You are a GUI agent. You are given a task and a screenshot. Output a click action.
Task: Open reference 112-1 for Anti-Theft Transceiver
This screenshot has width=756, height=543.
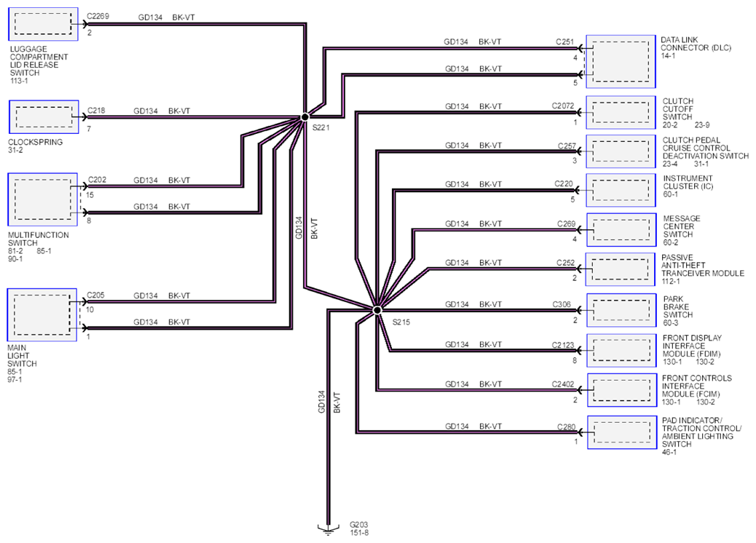(671, 282)
